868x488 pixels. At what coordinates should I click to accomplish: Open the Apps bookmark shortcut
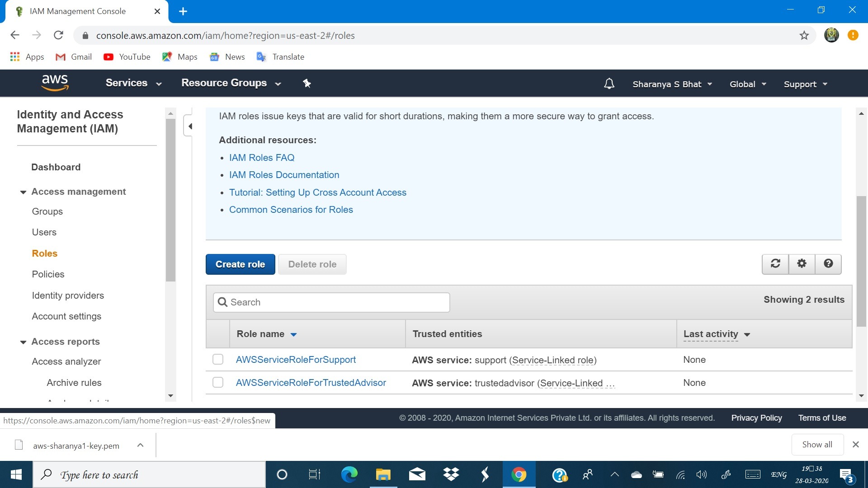[27, 56]
